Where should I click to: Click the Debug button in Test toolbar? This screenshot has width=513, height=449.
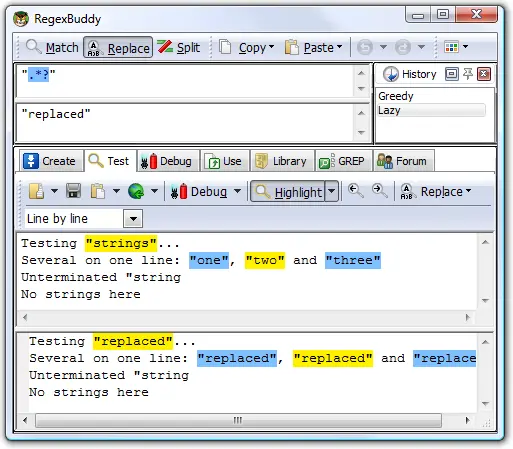tap(199, 191)
